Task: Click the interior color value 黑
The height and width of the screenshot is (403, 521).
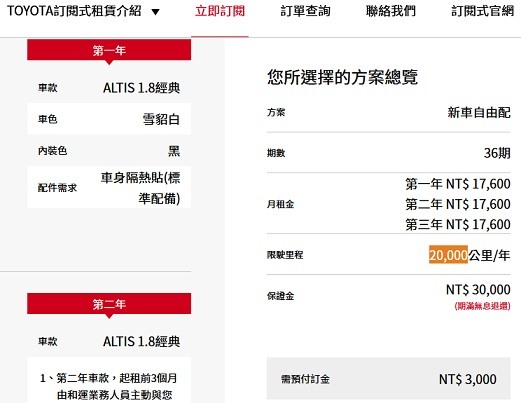Action: click(x=174, y=151)
